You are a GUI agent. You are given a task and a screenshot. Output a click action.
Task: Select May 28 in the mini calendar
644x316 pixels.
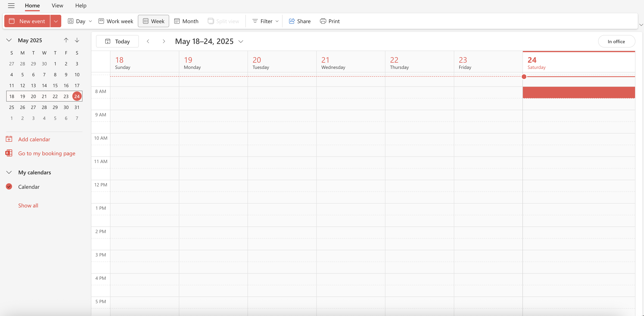click(x=44, y=107)
